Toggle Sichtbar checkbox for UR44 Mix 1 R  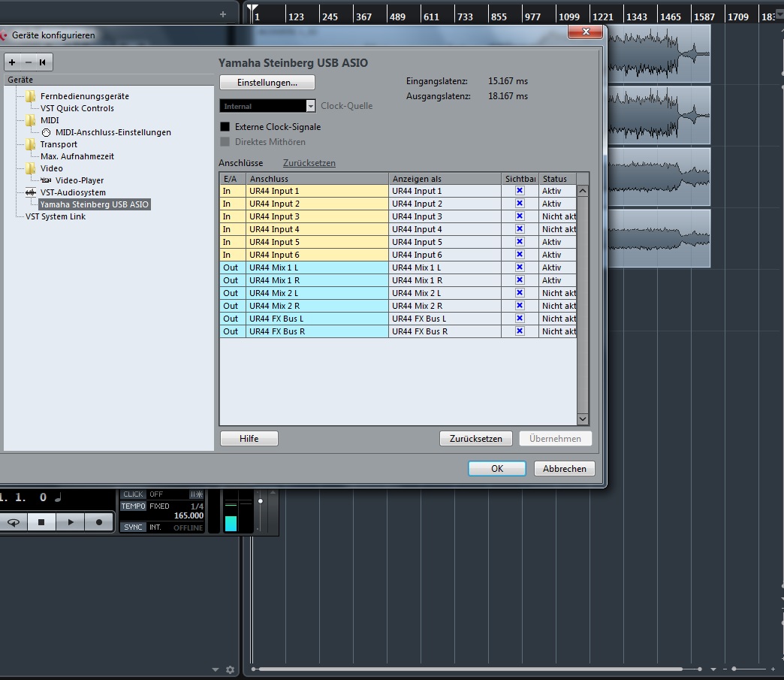[x=520, y=280]
